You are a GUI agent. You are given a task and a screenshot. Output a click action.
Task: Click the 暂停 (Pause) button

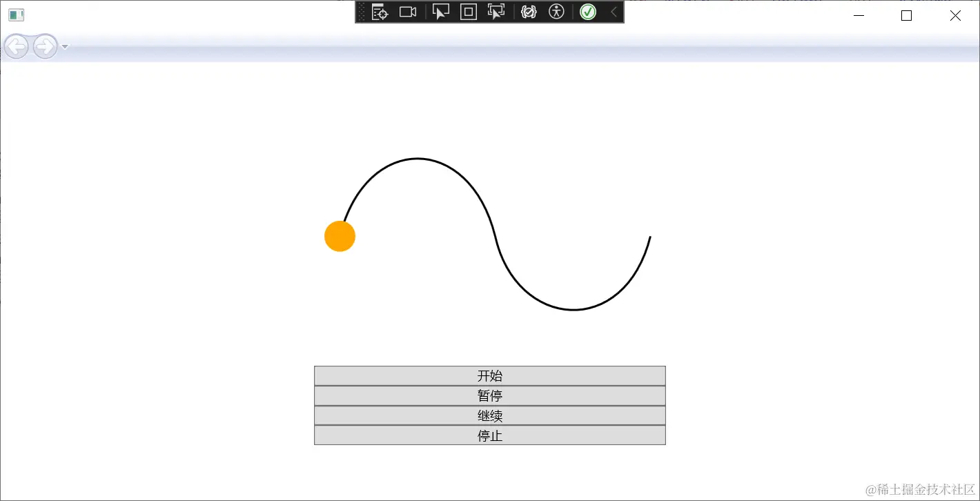[490, 395]
